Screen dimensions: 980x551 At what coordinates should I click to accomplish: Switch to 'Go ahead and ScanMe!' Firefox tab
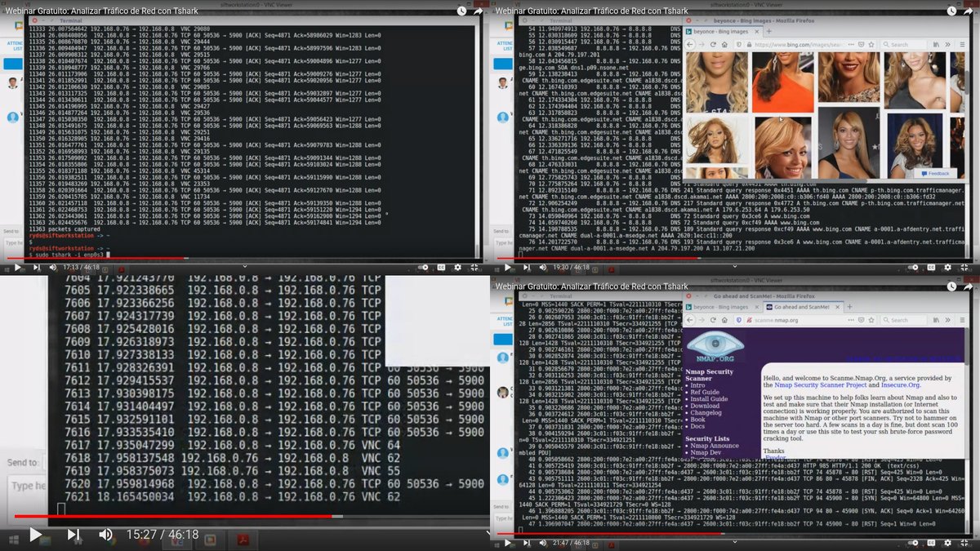point(804,307)
